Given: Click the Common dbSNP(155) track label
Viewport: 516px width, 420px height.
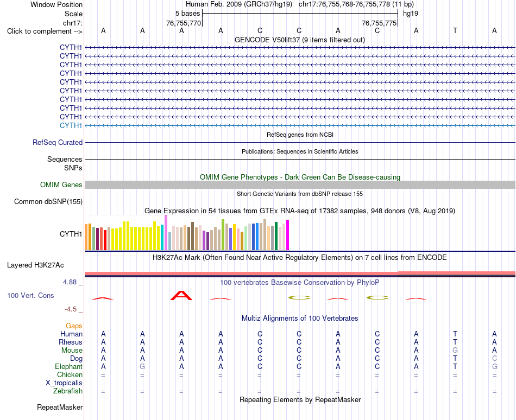Looking at the screenshot, I should tap(48, 201).
